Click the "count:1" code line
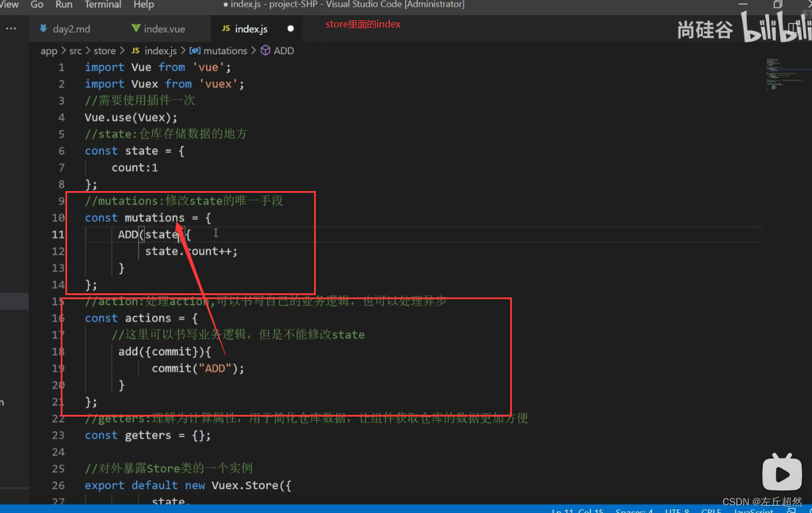 click(135, 168)
